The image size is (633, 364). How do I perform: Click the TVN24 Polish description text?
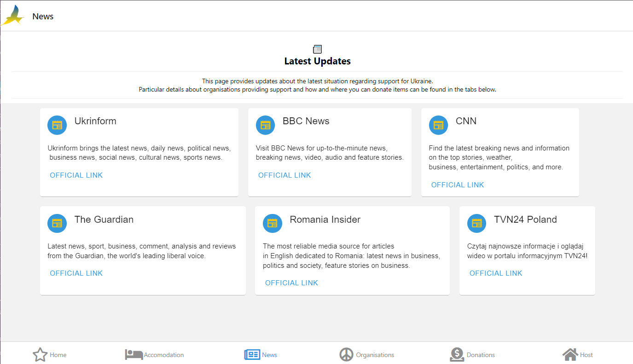(527, 251)
